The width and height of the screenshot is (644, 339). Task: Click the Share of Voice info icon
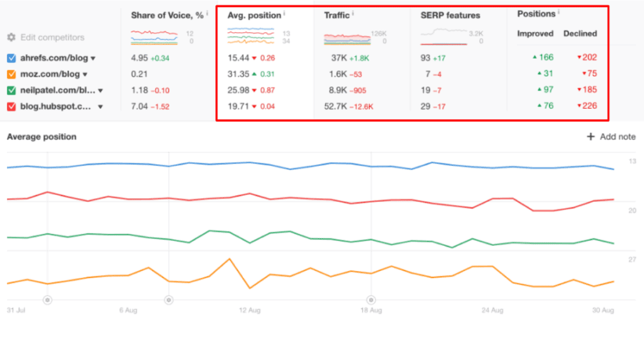[x=206, y=13]
